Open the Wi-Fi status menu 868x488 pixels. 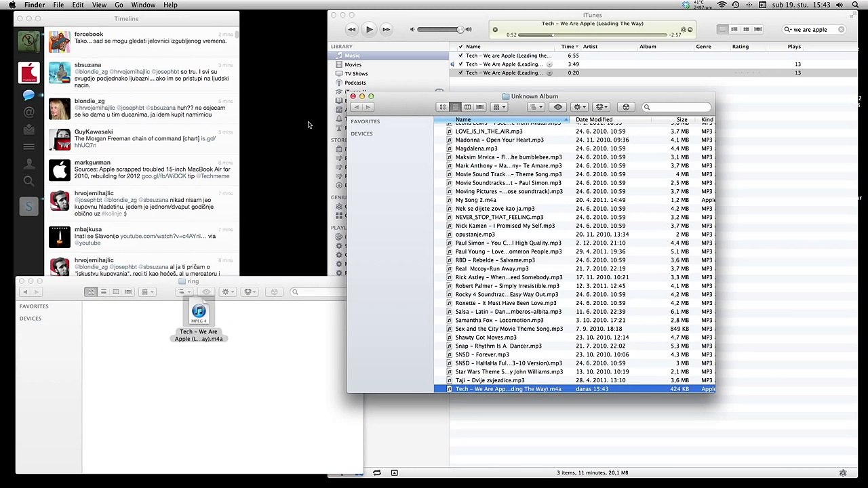click(722, 5)
